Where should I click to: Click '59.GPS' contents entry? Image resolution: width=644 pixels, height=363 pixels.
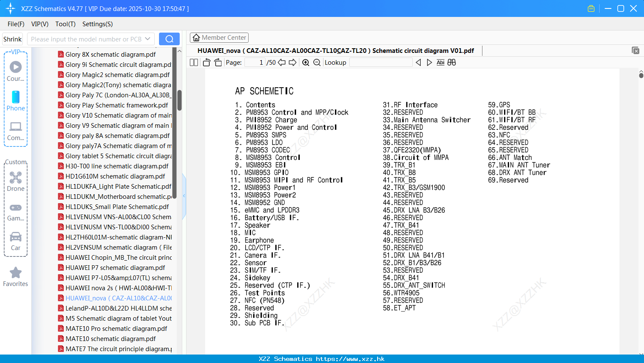[499, 105]
